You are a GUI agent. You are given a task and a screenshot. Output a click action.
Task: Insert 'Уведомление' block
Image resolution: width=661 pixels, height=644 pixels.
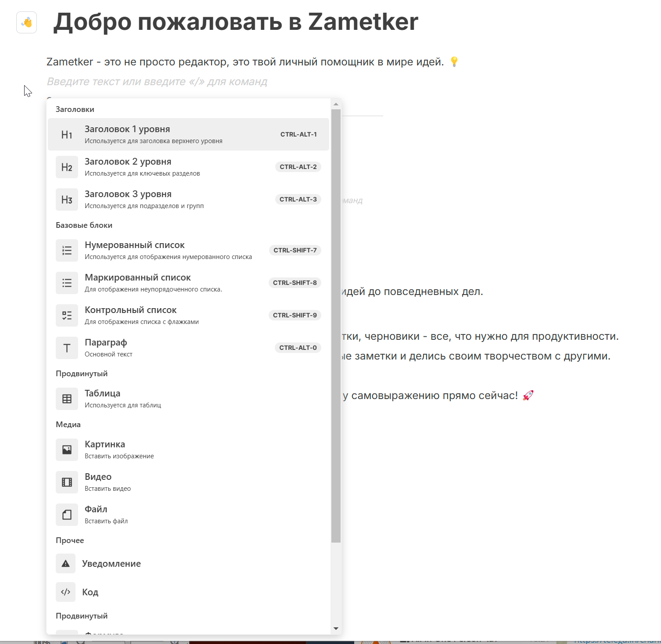(x=188, y=564)
